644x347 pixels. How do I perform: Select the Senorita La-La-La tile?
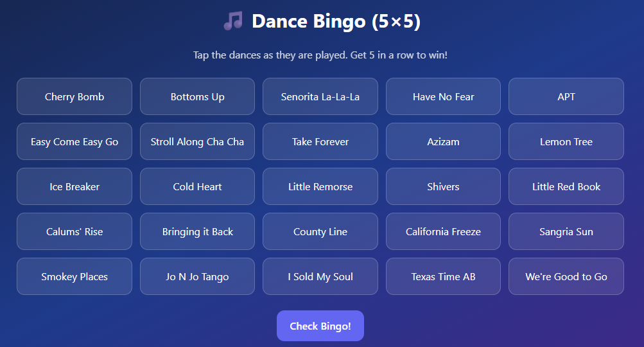tap(320, 97)
